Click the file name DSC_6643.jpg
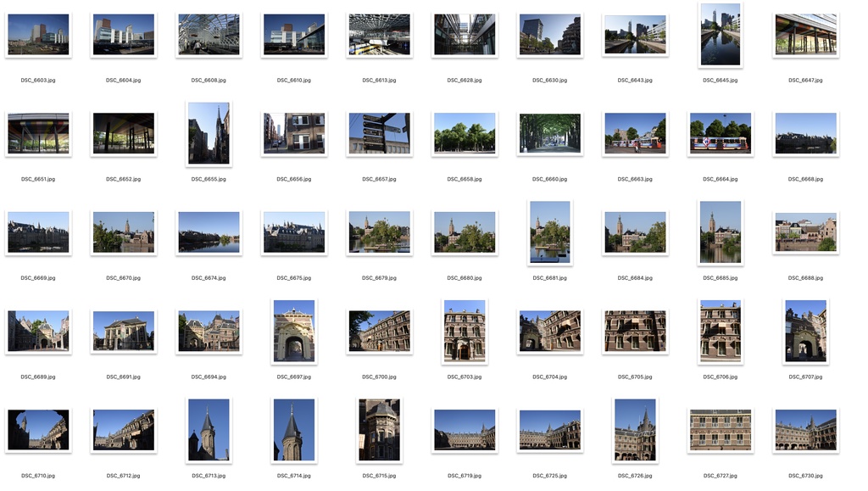 [x=635, y=81]
